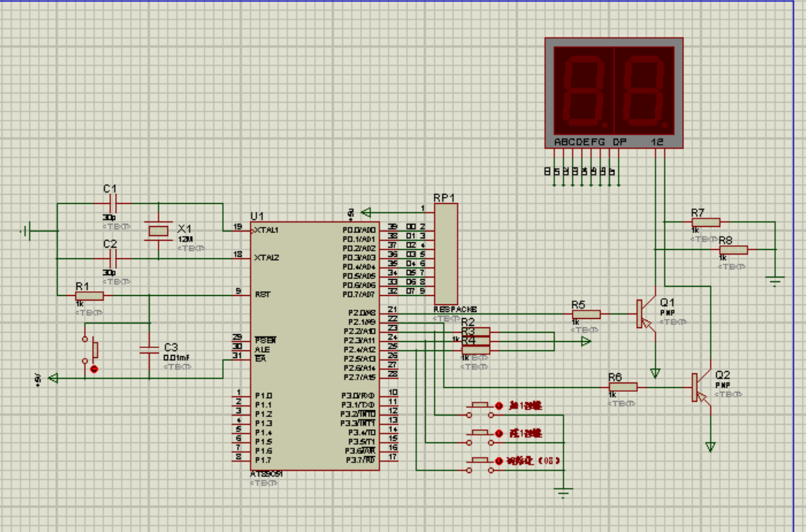Image resolution: width=806 pixels, height=532 pixels.
Task: Click the P2.0/A8 pin name
Action: pyautogui.click(x=362, y=313)
